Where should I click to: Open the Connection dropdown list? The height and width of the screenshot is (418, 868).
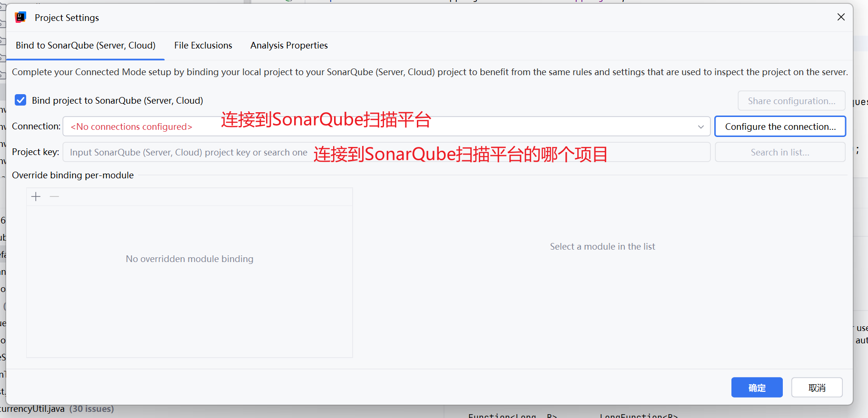pos(386,126)
